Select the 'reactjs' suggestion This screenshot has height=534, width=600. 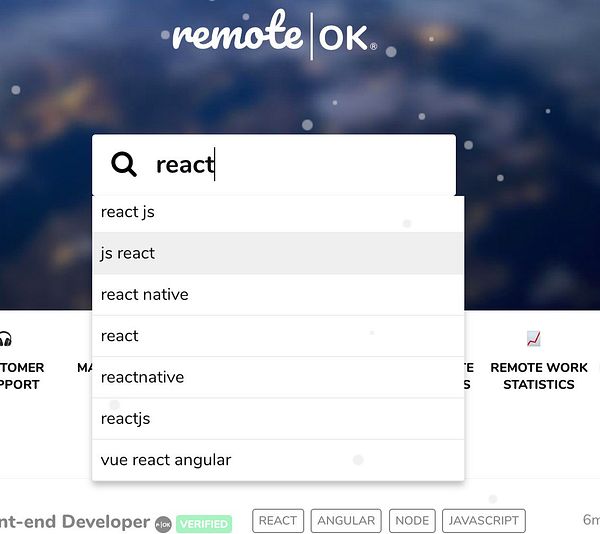point(278,418)
